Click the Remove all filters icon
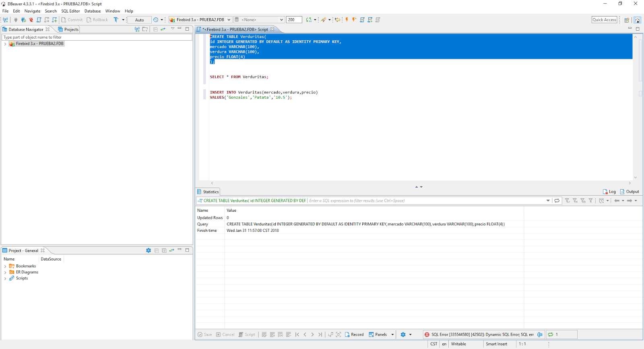The width and height of the screenshot is (644, 349). [575, 200]
